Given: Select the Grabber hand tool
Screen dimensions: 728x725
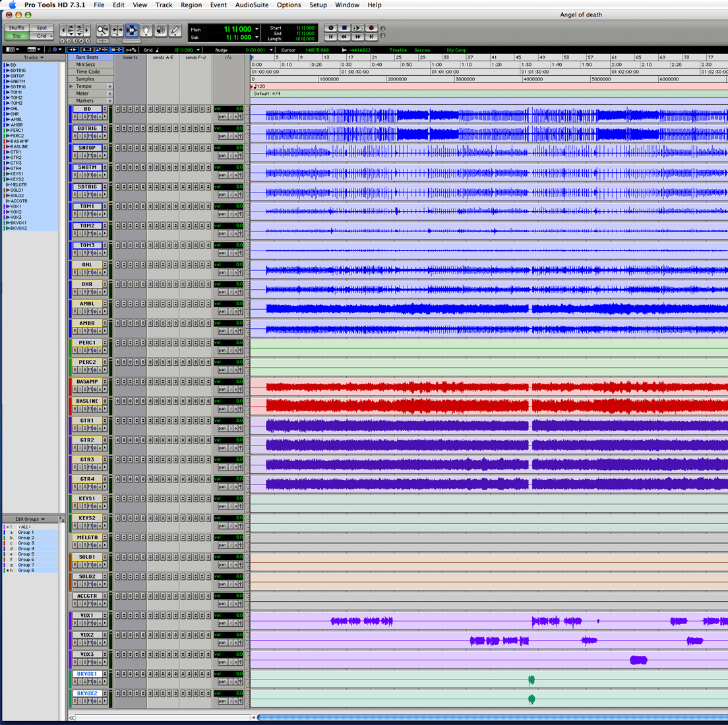Looking at the screenshot, I should 146,30.
